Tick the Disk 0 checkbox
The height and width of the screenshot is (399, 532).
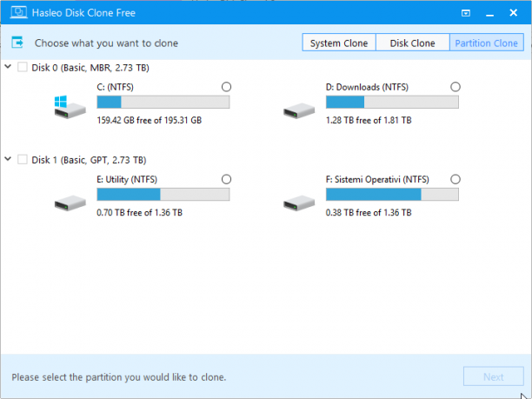[x=23, y=67]
